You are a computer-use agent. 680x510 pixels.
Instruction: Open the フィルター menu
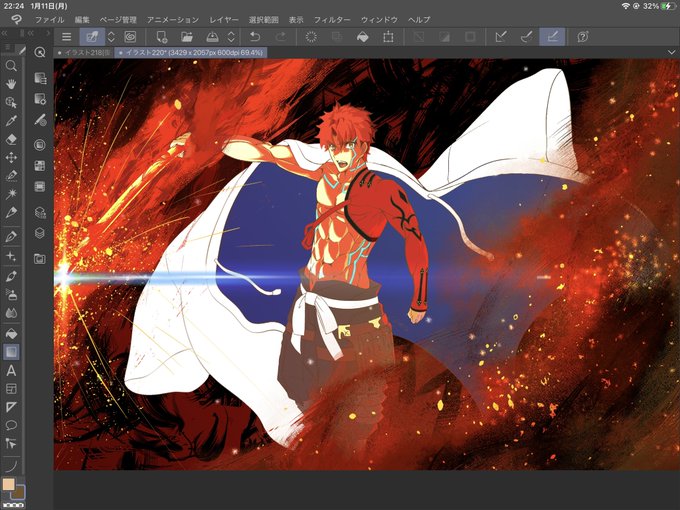(x=332, y=20)
